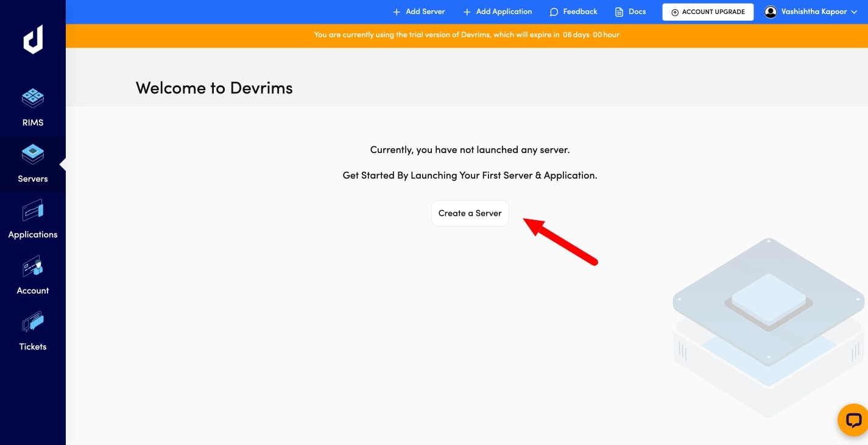The image size is (868, 445).
Task: Click the upgrade circle icon in ACCOUNT UPGRADE
Action: tap(675, 12)
